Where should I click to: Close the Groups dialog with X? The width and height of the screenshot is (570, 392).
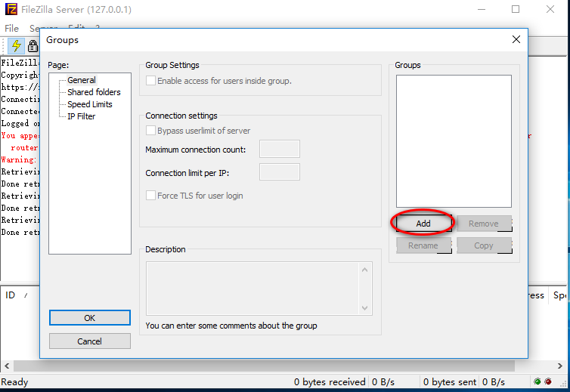pos(516,39)
